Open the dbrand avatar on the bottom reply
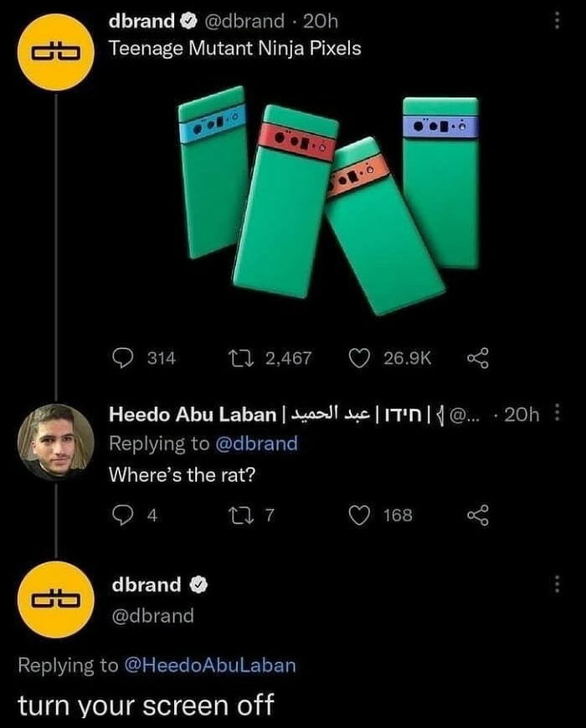This screenshot has width=586, height=728. pyautogui.click(x=56, y=599)
